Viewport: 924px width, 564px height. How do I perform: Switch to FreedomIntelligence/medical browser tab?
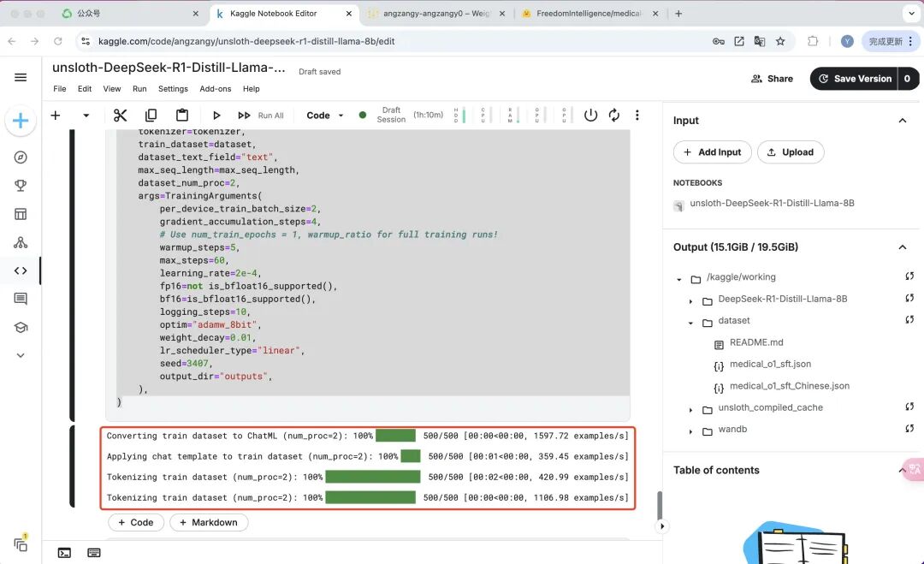(589, 14)
